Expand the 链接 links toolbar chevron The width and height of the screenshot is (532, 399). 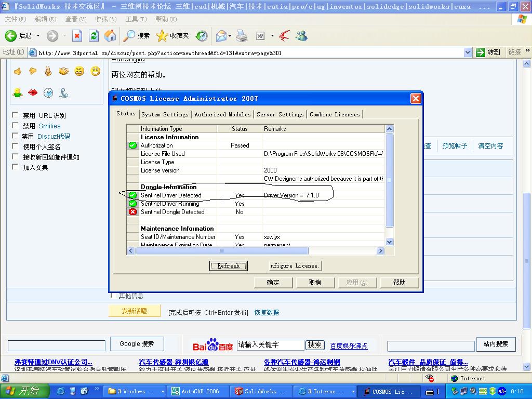pos(528,50)
